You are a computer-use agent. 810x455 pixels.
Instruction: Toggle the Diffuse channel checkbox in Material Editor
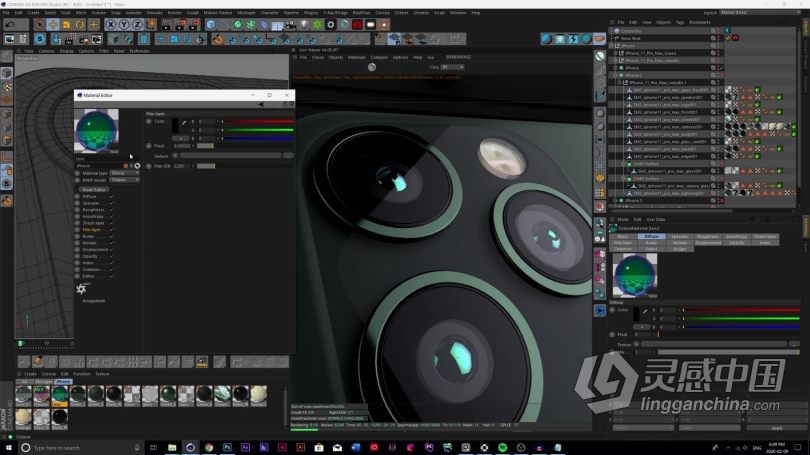(112, 196)
